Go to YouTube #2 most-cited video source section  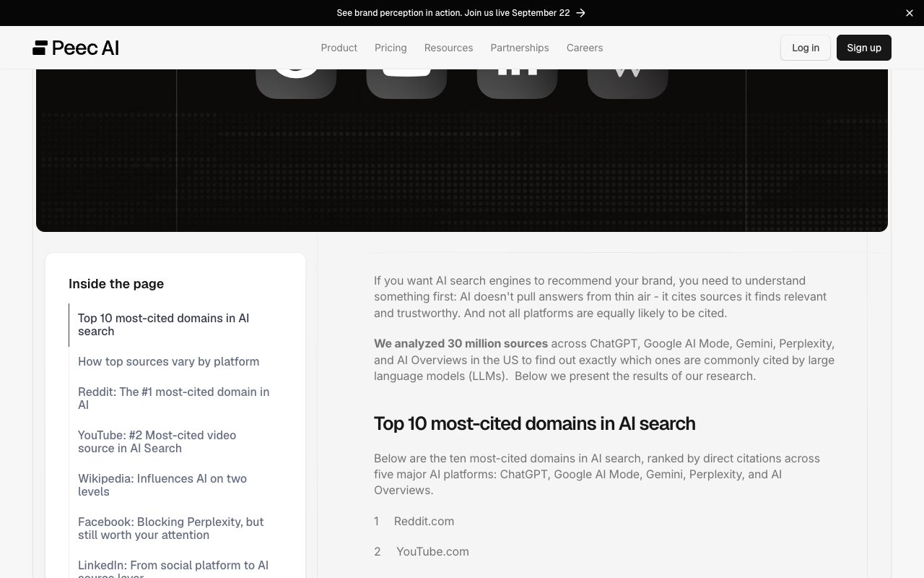pyautogui.click(x=157, y=441)
